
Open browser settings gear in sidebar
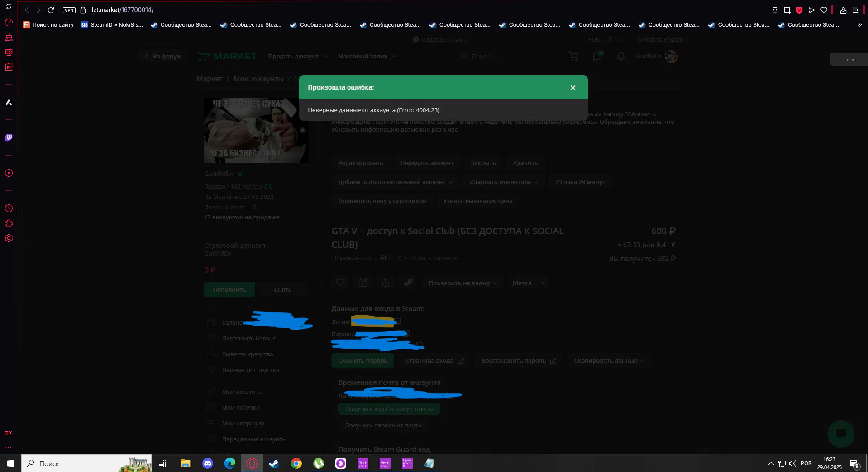click(x=9, y=238)
